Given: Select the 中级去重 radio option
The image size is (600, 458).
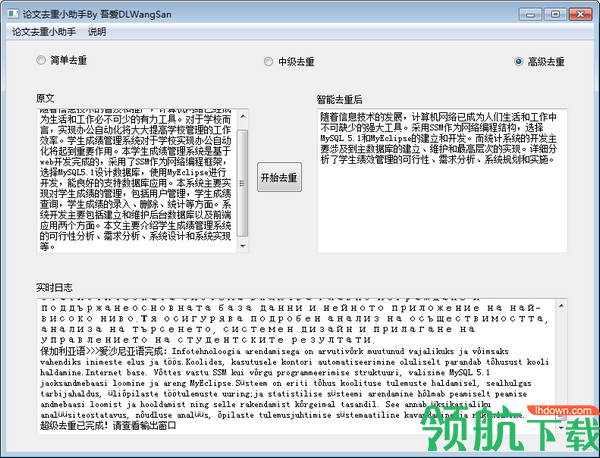Looking at the screenshot, I should tap(290, 62).
